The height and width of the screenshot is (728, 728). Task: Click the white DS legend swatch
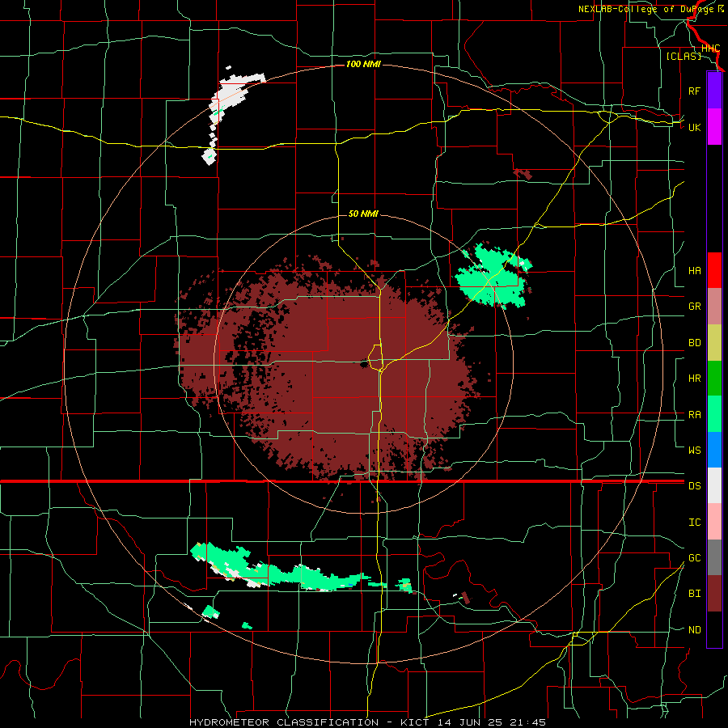point(714,485)
